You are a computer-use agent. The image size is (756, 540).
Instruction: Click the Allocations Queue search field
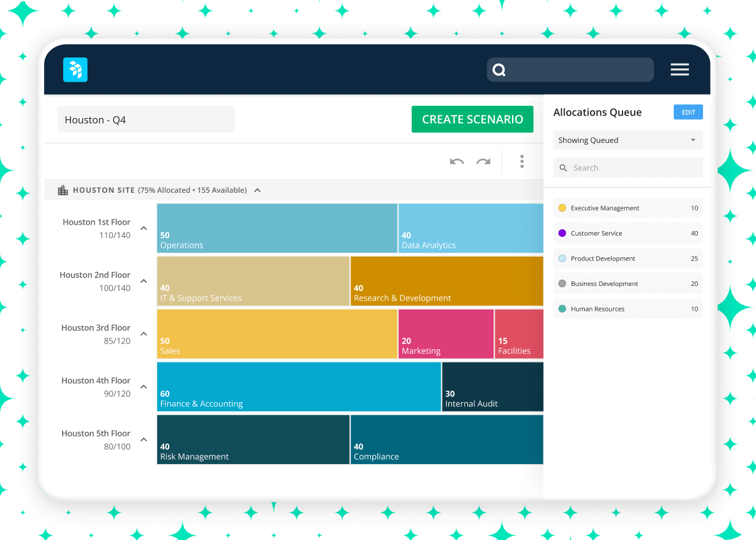[x=628, y=168]
